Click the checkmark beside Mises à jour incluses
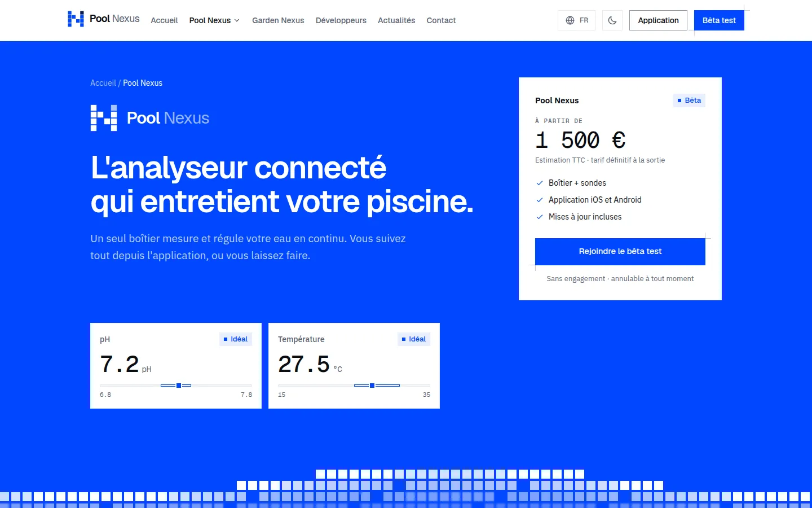This screenshot has width=812, height=508. tap(540, 217)
